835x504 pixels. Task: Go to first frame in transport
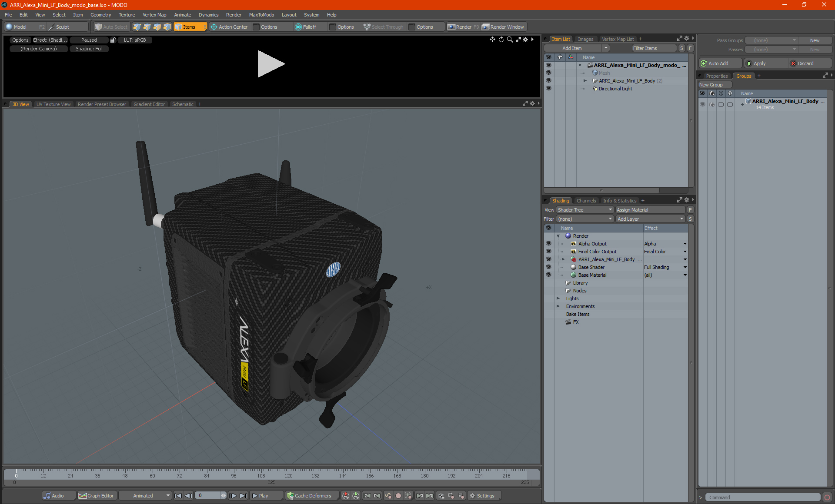[178, 496]
